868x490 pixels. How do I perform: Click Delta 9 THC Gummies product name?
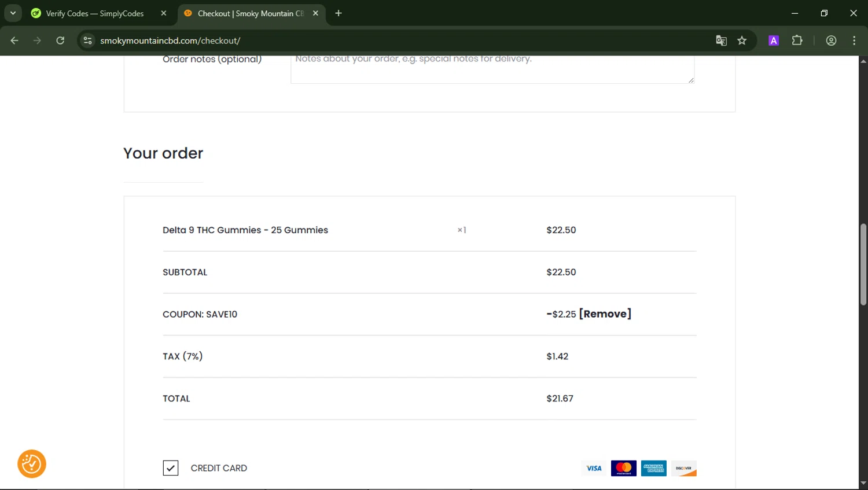(x=245, y=230)
